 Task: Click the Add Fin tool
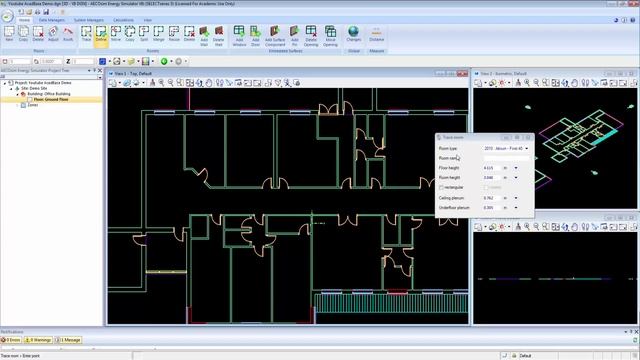click(x=294, y=36)
